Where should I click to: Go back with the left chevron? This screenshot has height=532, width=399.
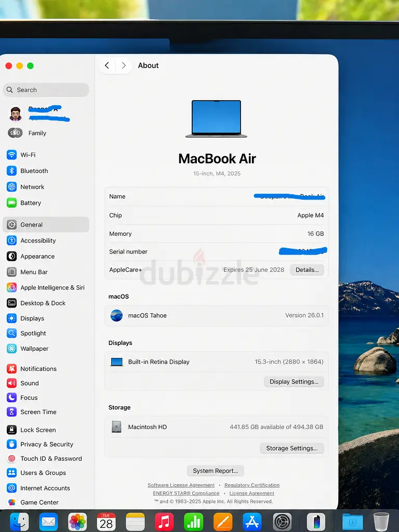pyautogui.click(x=107, y=65)
